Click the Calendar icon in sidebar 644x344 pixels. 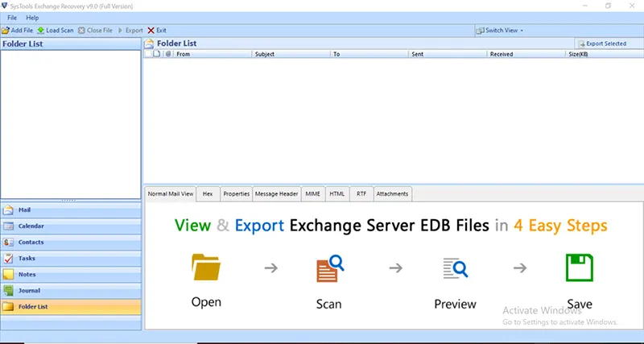click(x=8, y=226)
